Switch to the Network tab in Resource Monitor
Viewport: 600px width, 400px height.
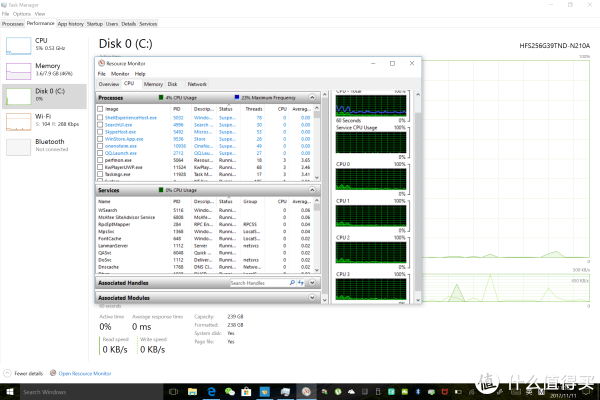[197, 84]
